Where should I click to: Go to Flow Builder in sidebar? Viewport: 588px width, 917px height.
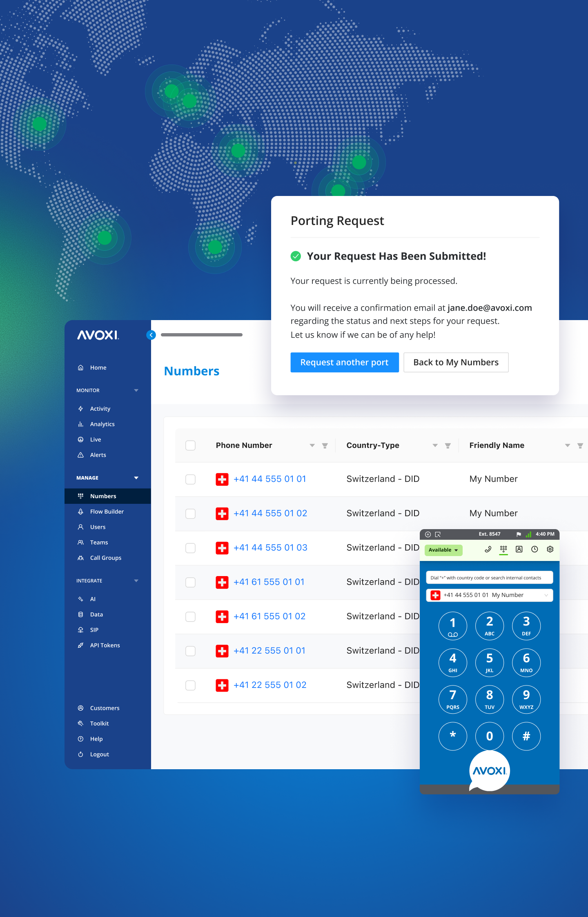107,512
